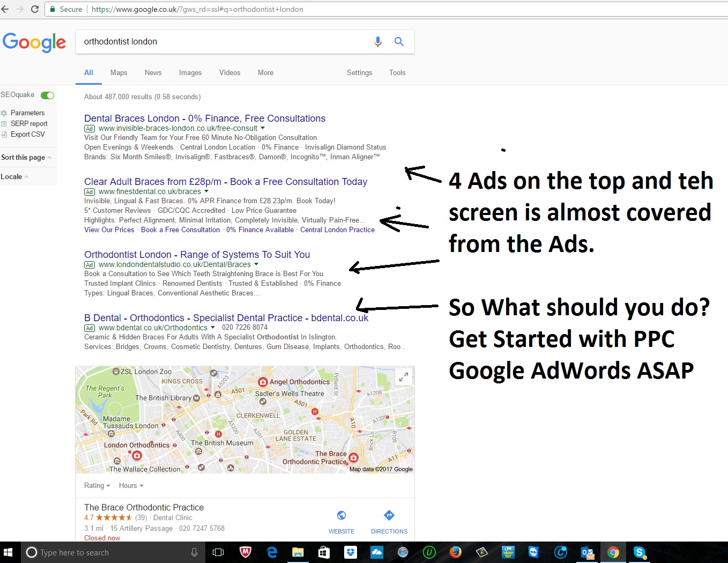Open the search Settings menu
This screenshot has height=563, width=728.
(x=359, y=73)
